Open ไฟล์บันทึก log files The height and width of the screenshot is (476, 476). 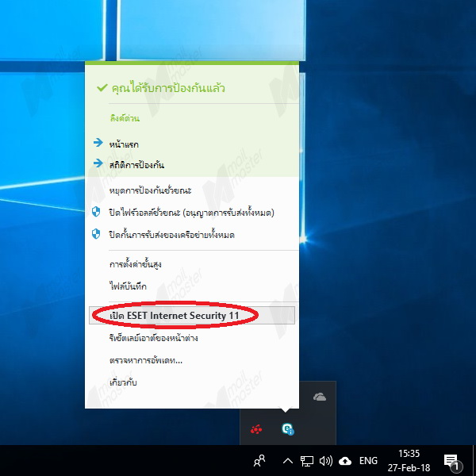(x=128, y=286)
